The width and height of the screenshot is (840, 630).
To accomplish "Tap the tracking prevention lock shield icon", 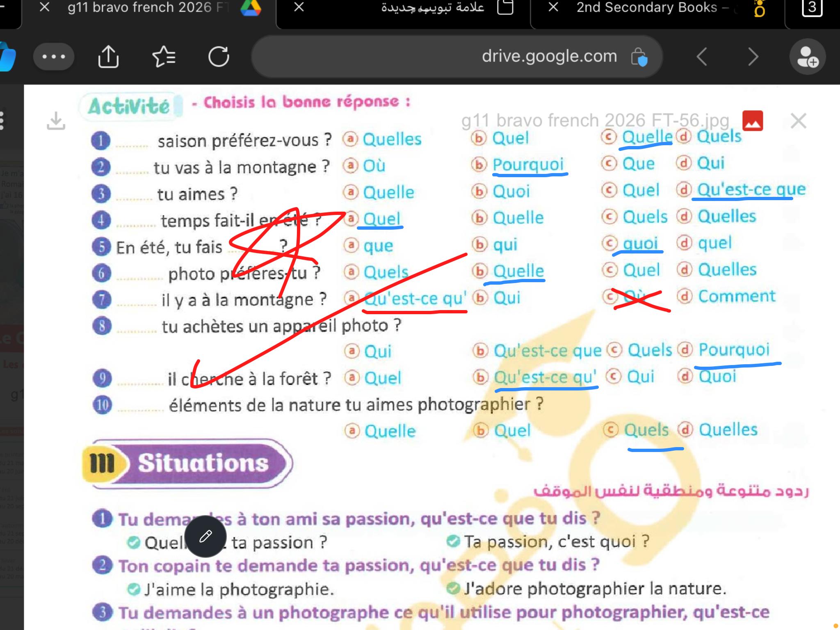I will [639, 57].
